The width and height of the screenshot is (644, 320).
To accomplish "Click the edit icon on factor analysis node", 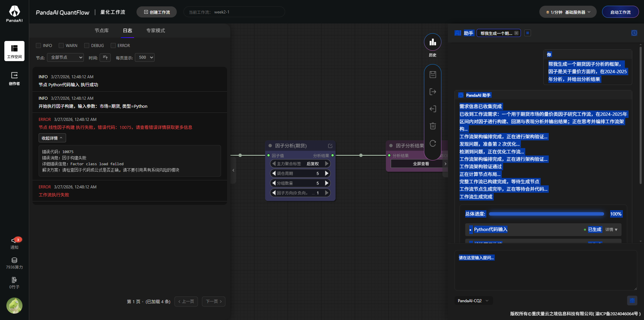I will click(330, 146).
